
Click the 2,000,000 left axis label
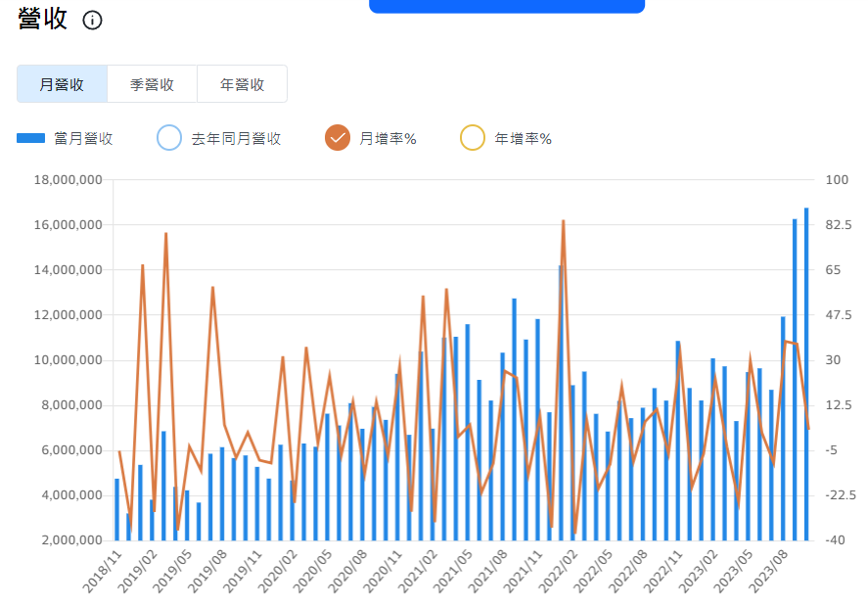tap(71, 540)
